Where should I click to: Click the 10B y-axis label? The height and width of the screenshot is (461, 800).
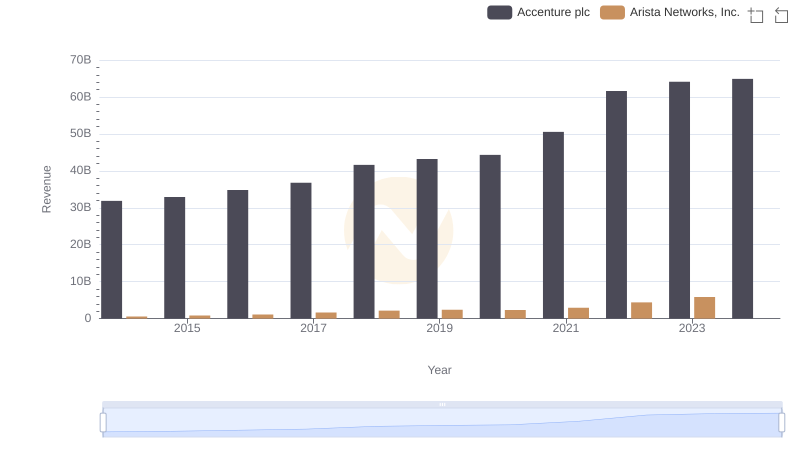81,281
